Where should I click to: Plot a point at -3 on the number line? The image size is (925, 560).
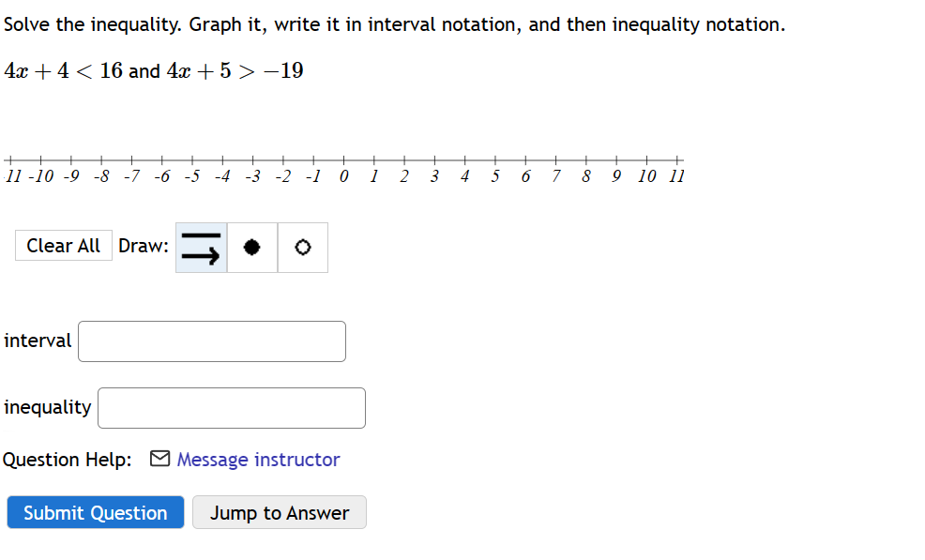tap(253, 159)
